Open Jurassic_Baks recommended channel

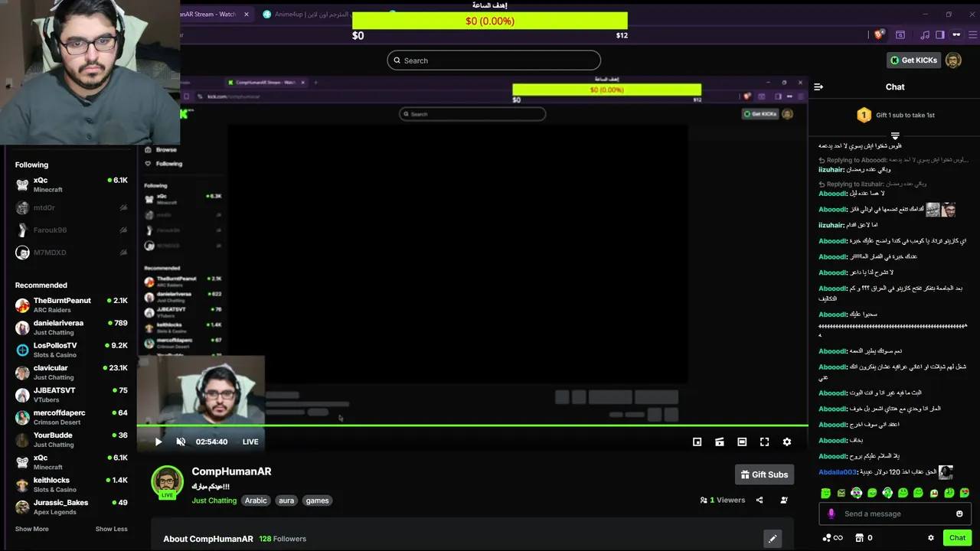71,507
